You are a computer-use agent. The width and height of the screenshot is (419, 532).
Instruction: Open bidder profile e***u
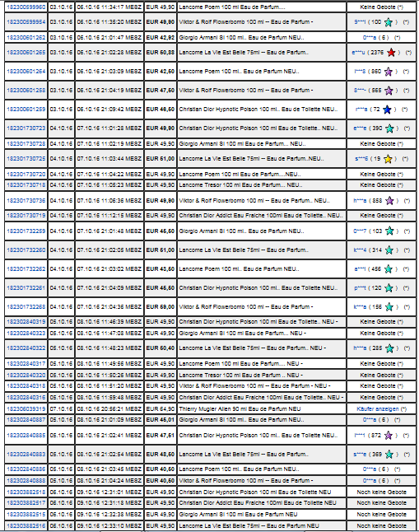[x=358, y=53]
